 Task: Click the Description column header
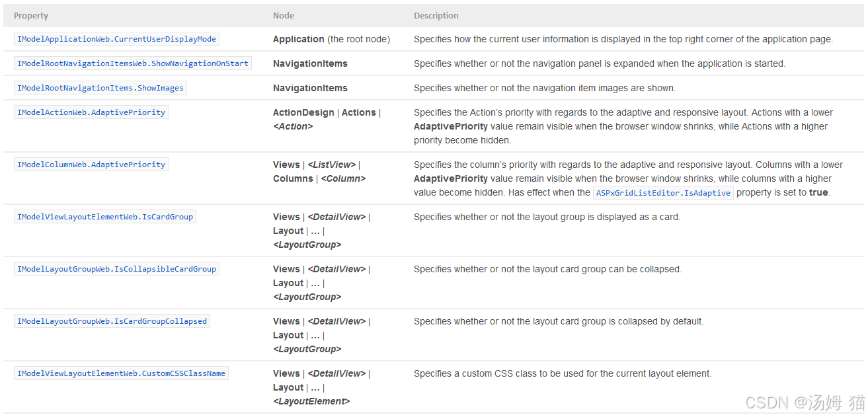pyautogui.click(x=436, y=15)
